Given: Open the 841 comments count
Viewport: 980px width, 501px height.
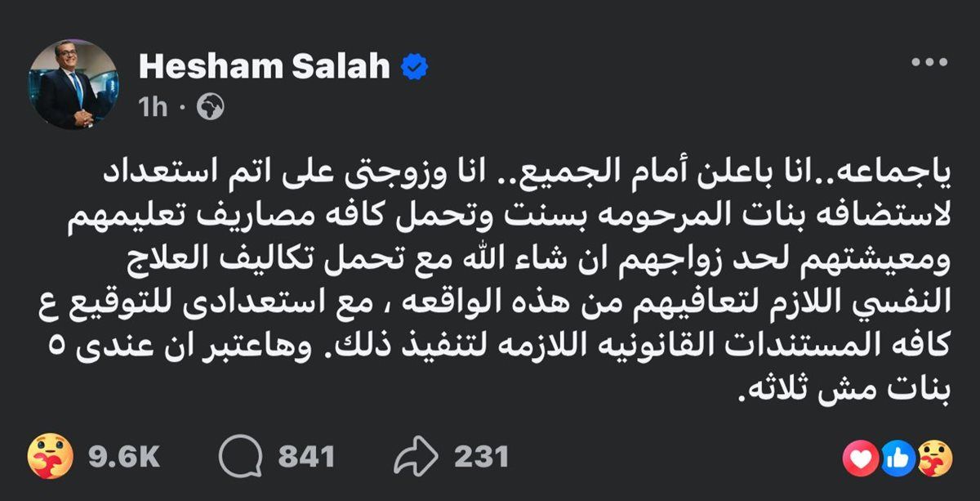Looking at the screenshot, I should (x=306, y=457).
